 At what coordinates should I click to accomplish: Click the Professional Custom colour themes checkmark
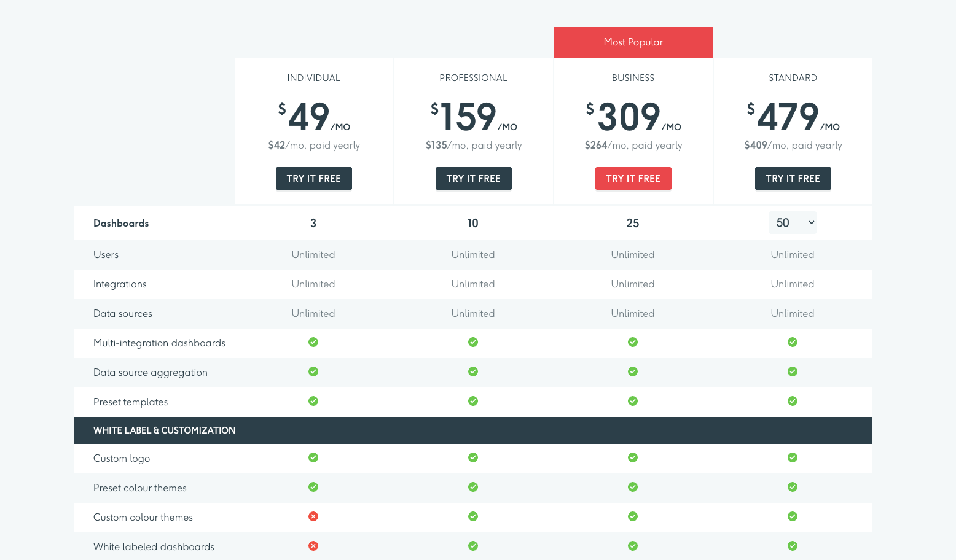point(473,516)
